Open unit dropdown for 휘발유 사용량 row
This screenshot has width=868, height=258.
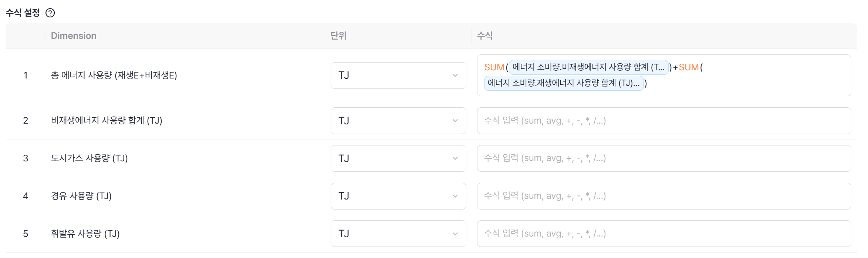[398, 234]
